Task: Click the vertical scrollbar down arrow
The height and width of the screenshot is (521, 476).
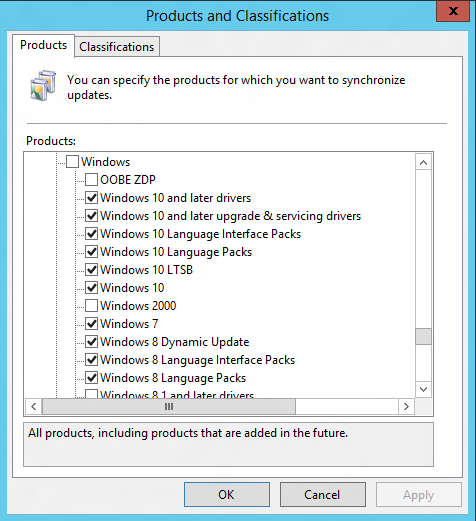Action: tap(423, 389)
